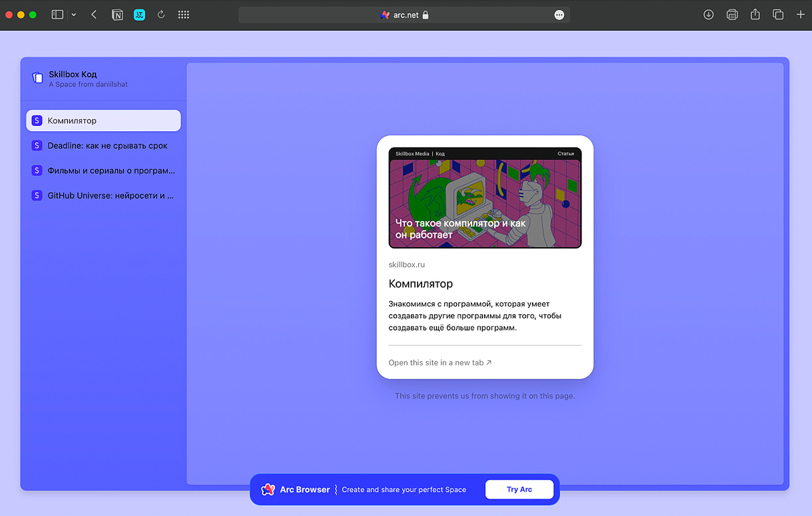The image size is (812, 516).
Task: Click the green full-screen window button
Action: pyautogui.click(x=33, y=15)
